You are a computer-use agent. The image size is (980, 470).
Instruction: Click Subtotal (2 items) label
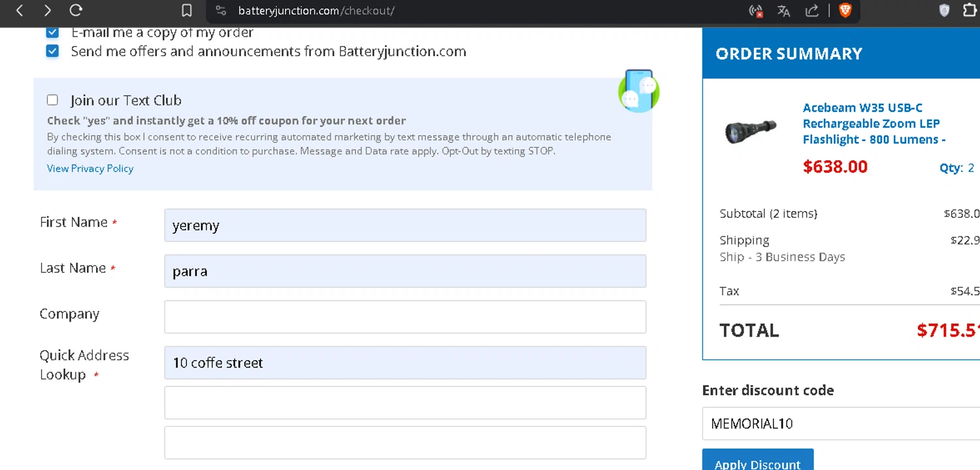(x=768, y=214)
